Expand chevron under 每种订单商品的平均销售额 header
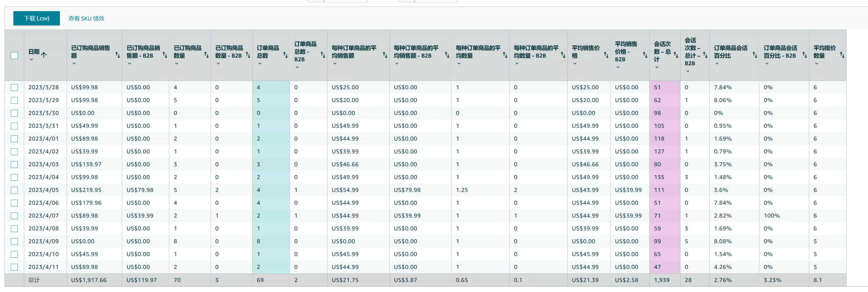The height and width of the screenshot is (292, 868). [x=335, y=63]
